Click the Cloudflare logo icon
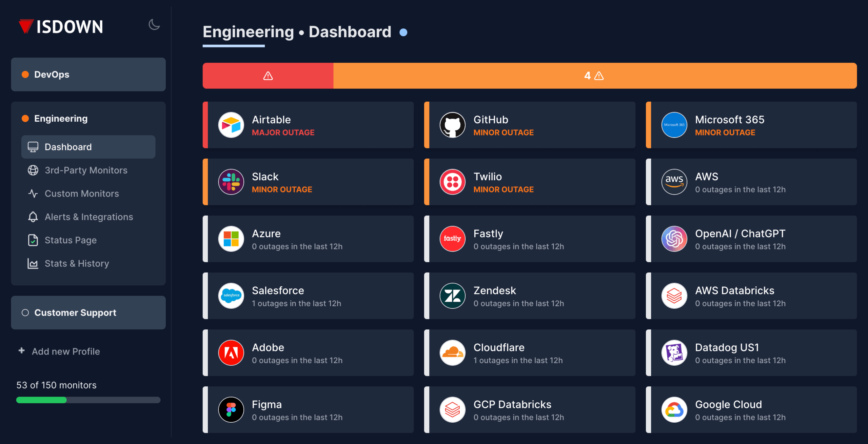 pos(452,353)
